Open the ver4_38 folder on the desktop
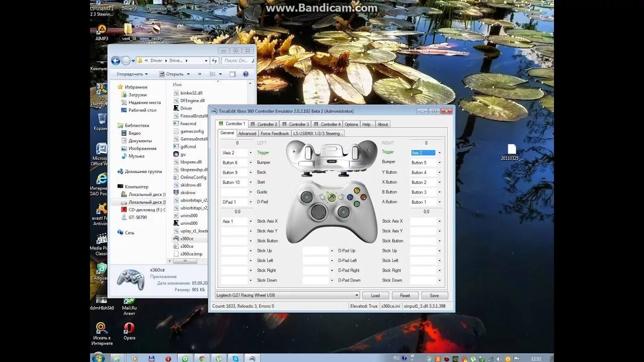The height and width of the screenshot is (362, 644). tap(128, 32)
